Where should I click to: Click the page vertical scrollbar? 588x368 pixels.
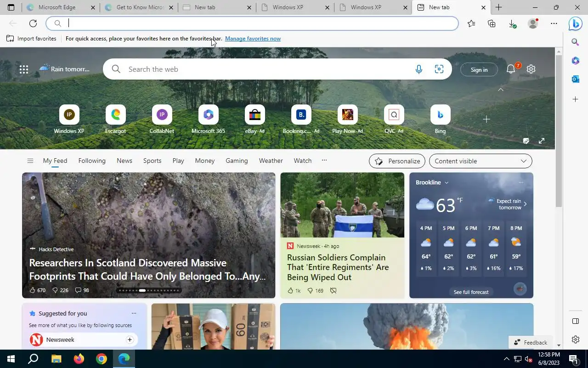[x=559, y=130]
